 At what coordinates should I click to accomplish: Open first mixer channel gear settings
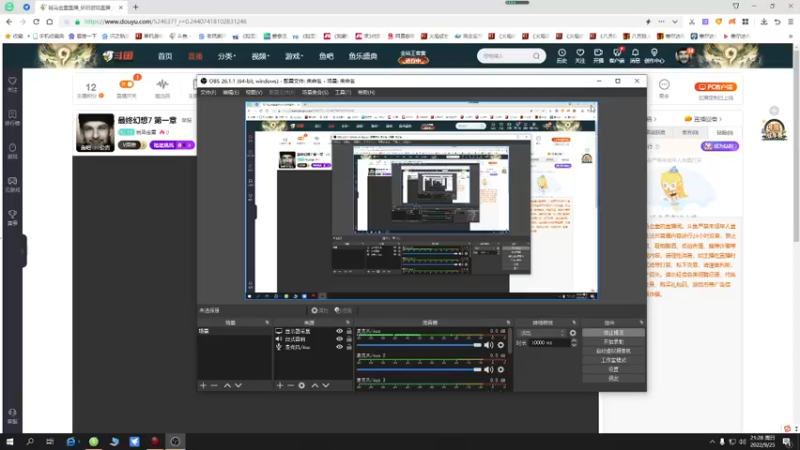point(501,345)
